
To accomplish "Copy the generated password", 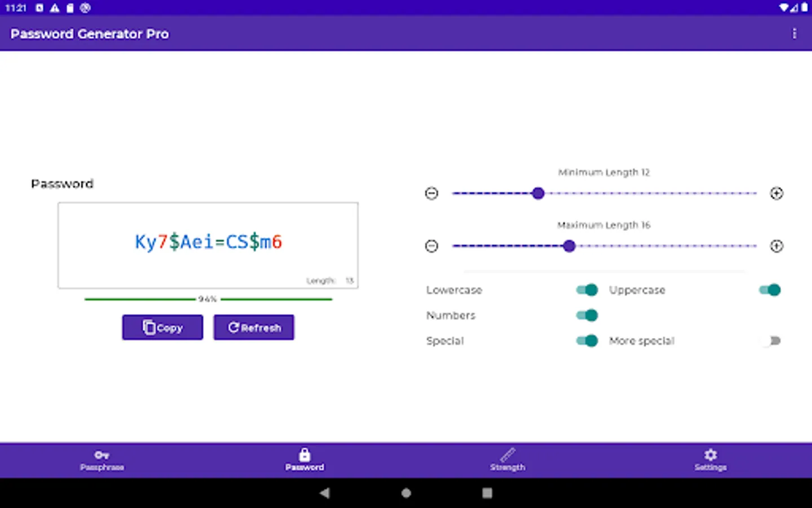I will [x=162, y=327].
